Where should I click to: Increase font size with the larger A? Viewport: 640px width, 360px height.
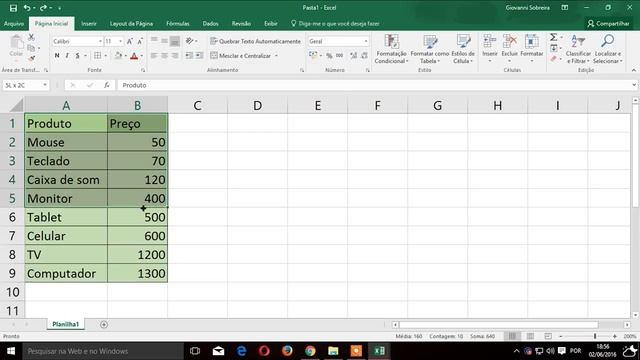coord(130,41)
